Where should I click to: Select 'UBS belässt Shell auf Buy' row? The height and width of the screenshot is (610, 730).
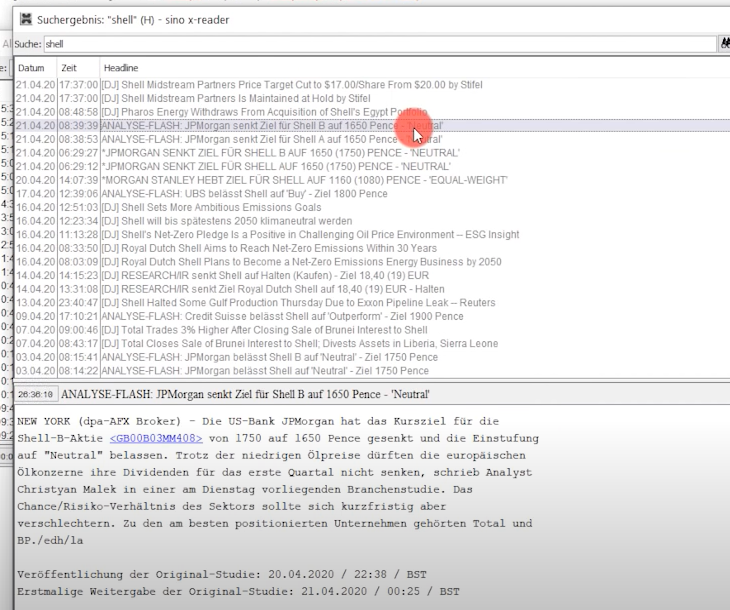372,194
